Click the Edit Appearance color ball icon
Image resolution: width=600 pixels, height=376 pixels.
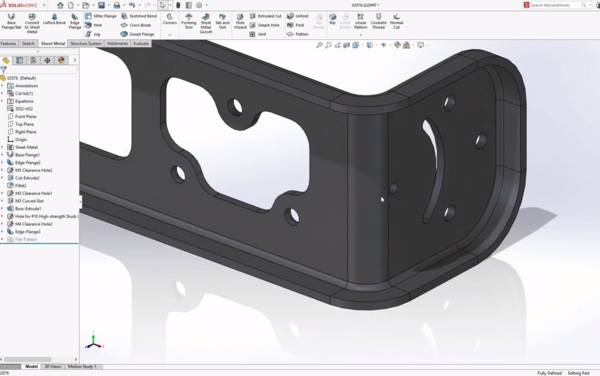point(397,45)
